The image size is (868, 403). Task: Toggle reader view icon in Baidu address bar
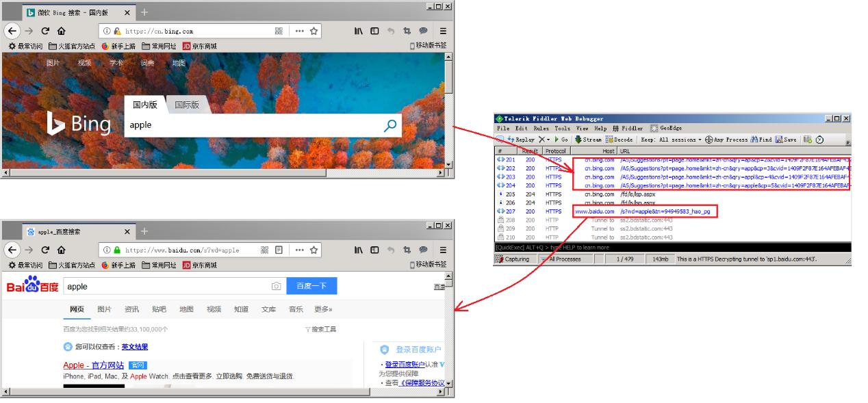pos(279,250)
